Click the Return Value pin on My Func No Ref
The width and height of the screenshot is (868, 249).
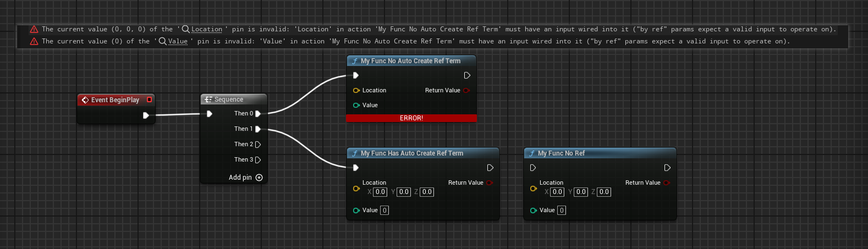667,182
